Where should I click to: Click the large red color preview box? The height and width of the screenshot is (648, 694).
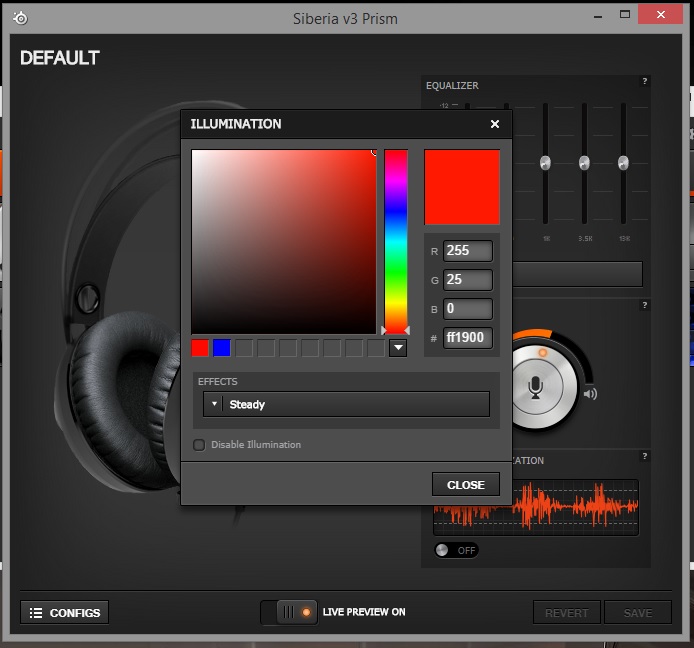(x=462, y=187)
